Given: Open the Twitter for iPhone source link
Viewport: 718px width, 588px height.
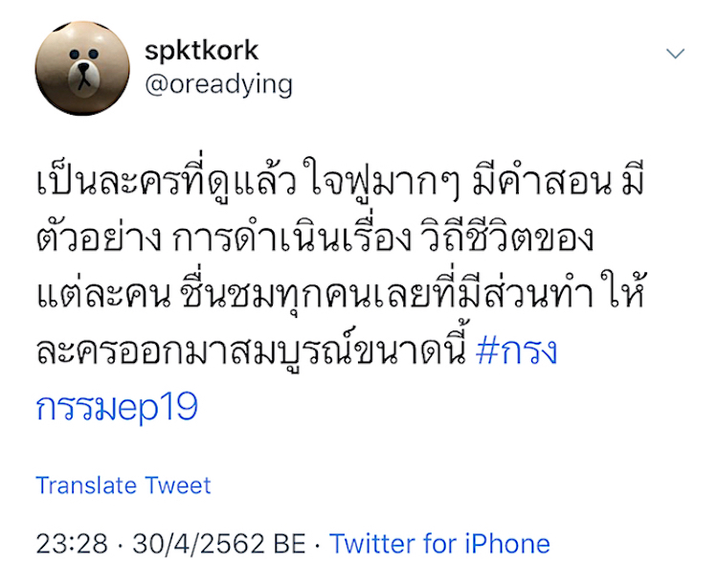Looking at the screenshot, I should click(439, 544).
